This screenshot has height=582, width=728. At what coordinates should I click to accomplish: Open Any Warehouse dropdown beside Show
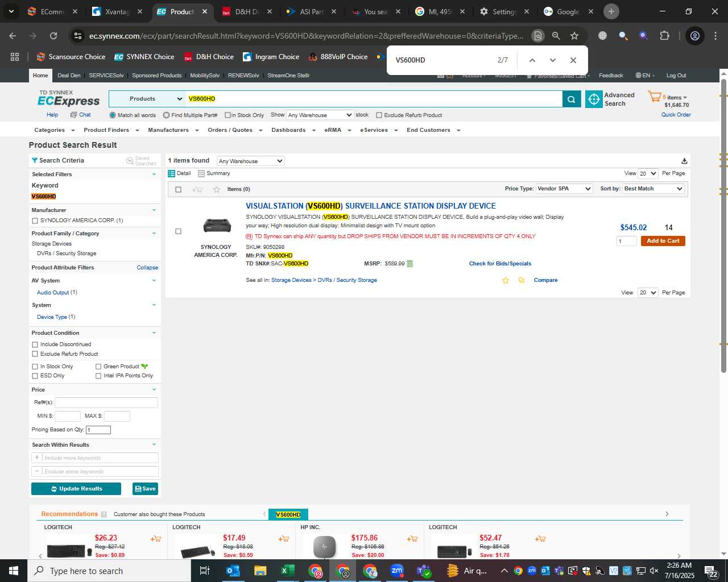pos(320,115)
